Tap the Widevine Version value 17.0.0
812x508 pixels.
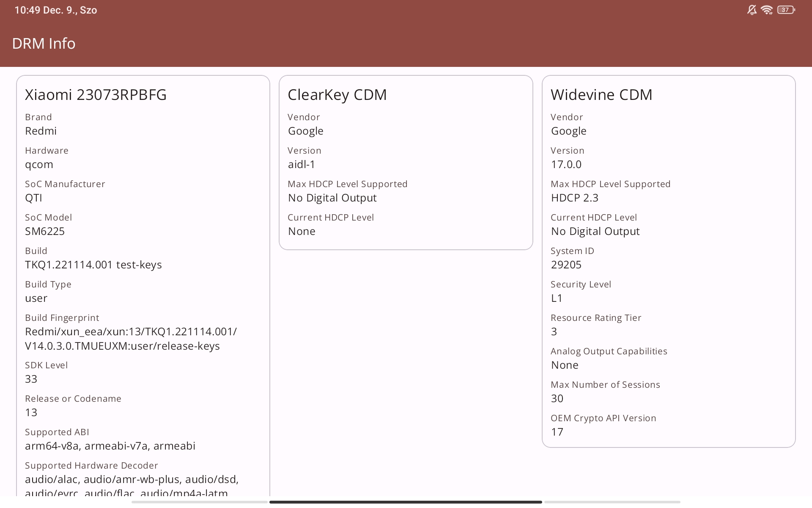pyautogui.click(x=566, y=164)
